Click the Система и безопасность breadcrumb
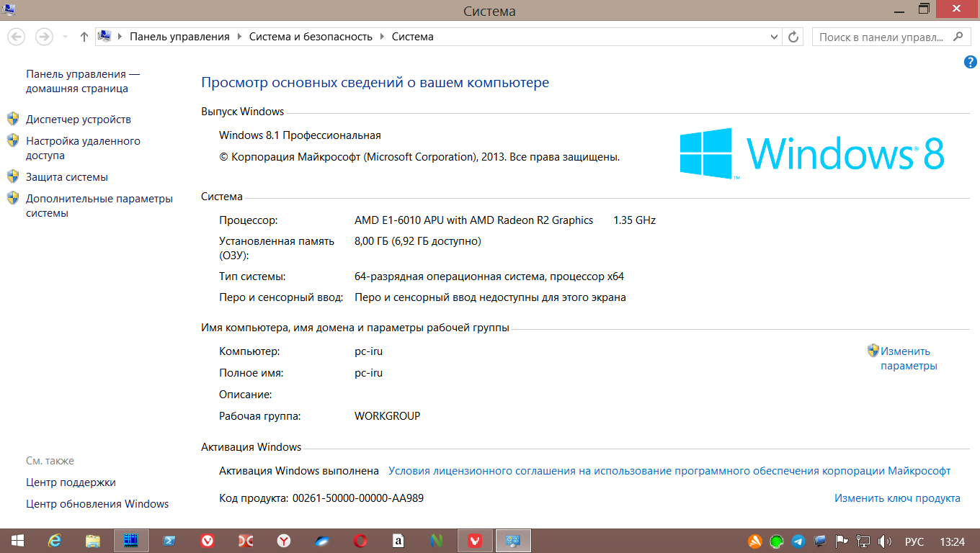 pyautogui.click(x=311, y=37)
